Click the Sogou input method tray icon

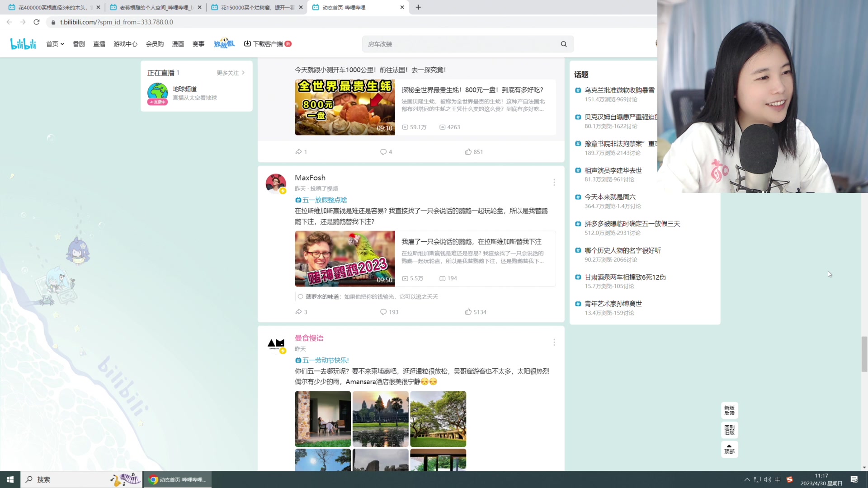tap(789, 479)
